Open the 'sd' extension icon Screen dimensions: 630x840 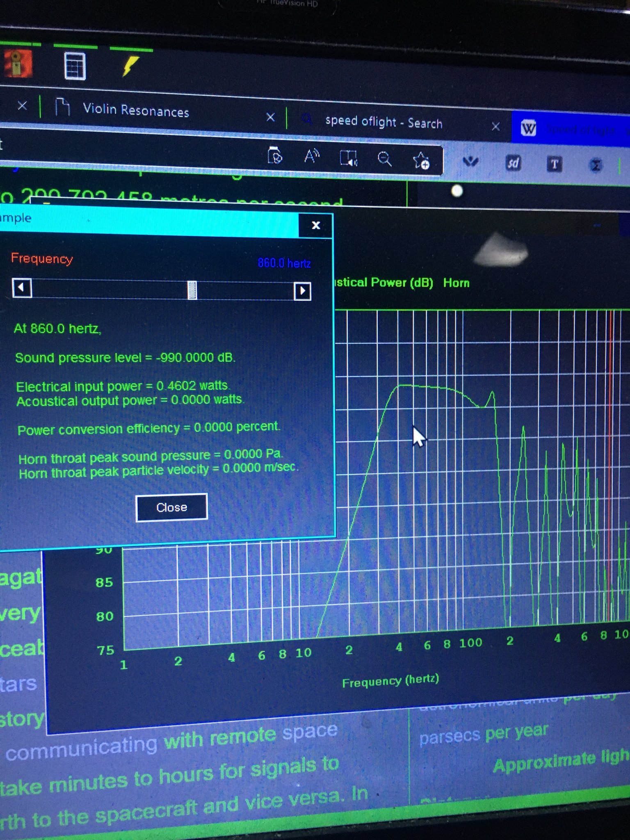tap(513, 163)
